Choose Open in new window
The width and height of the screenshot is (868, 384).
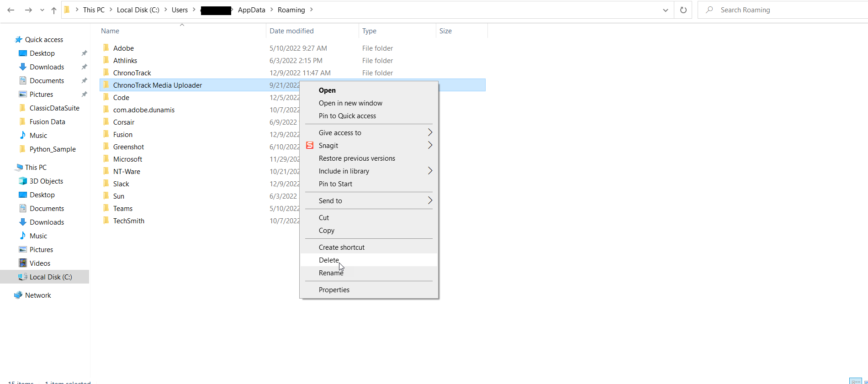point(369,103)
